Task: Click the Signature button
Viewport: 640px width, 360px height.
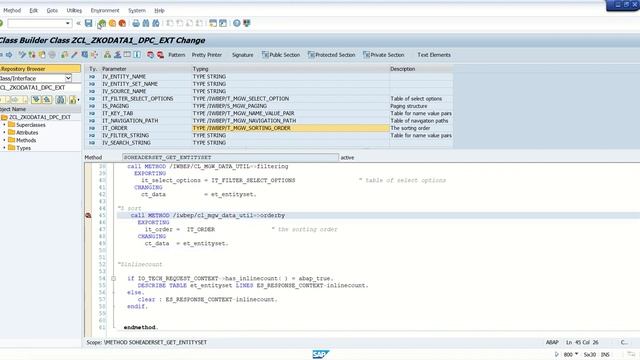Action: pos(242,55)
